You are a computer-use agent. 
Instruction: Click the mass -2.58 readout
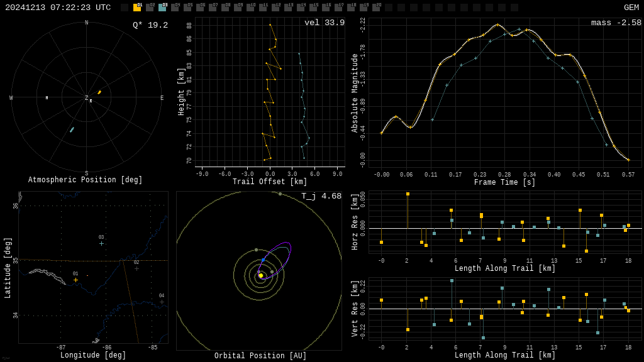(616, 23)
